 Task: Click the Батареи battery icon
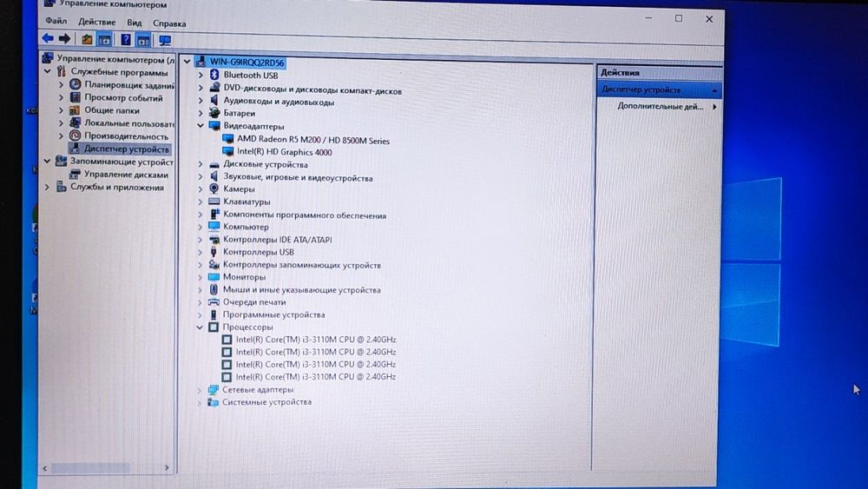(214, 113)
